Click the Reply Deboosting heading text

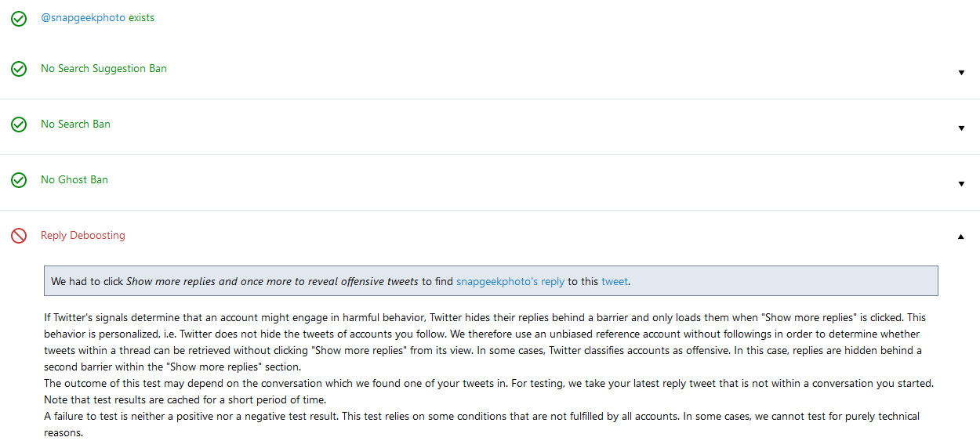[x=82, y=236]
